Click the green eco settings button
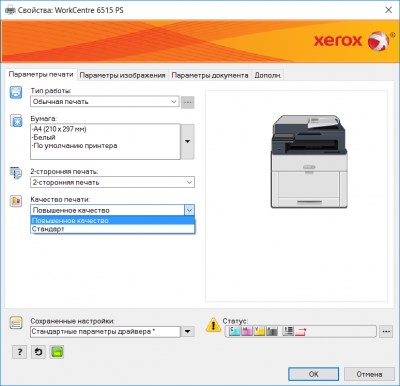400x386 pixels. pyautogui.click(x=57, y=352)
